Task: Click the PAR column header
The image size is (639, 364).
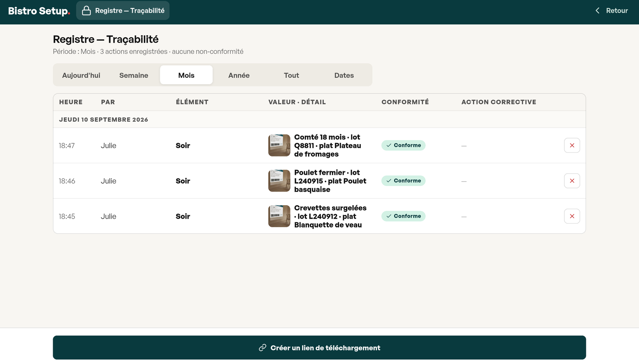Action: click(x=108, y=102)
